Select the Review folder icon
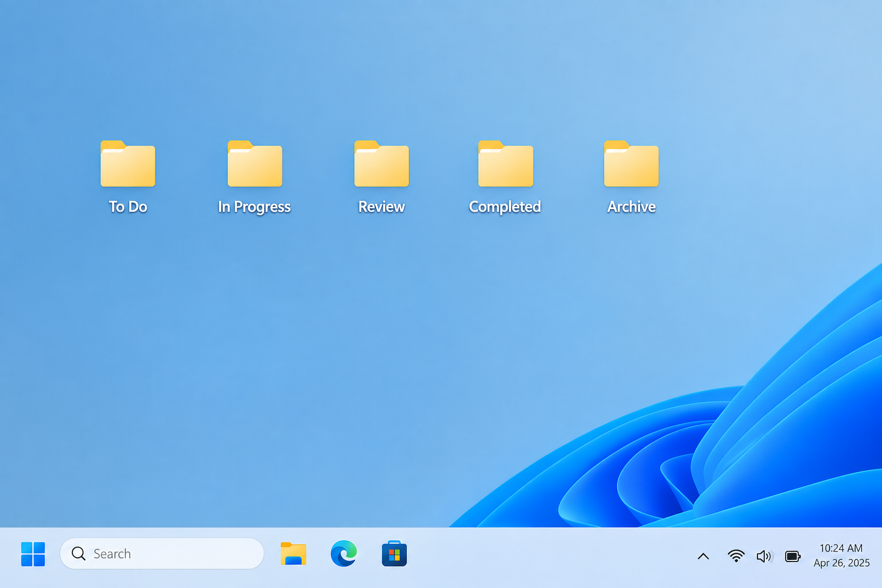Viewport: 882px width, 588px height. (381, 164)
